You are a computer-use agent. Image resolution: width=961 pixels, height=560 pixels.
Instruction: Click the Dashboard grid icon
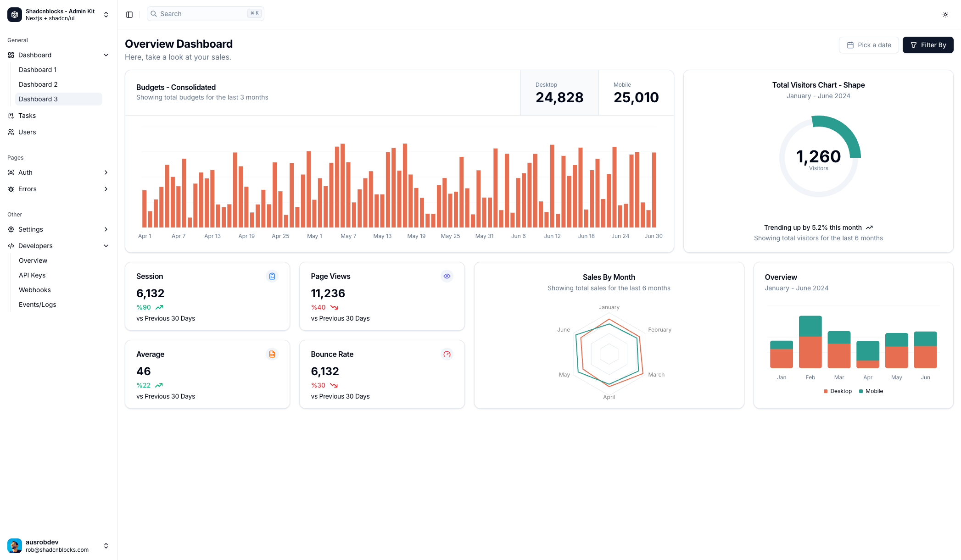pos(11,55)
